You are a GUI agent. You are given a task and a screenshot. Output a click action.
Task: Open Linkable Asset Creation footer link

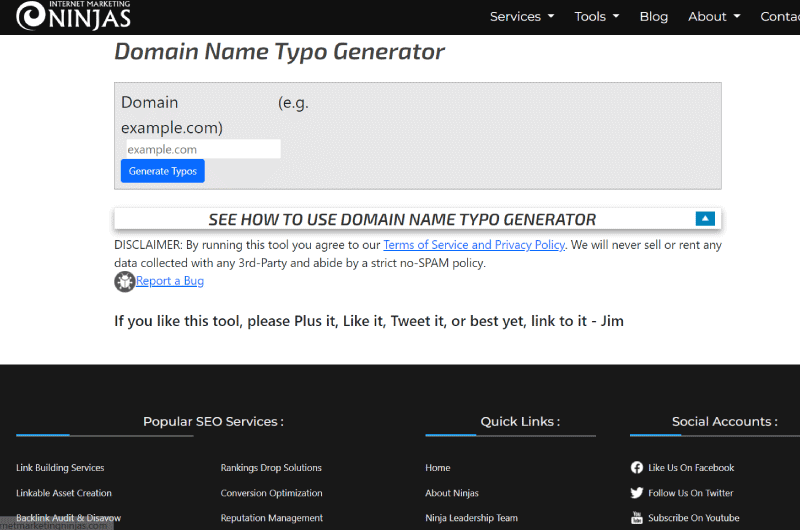click(x=64, y=493)
